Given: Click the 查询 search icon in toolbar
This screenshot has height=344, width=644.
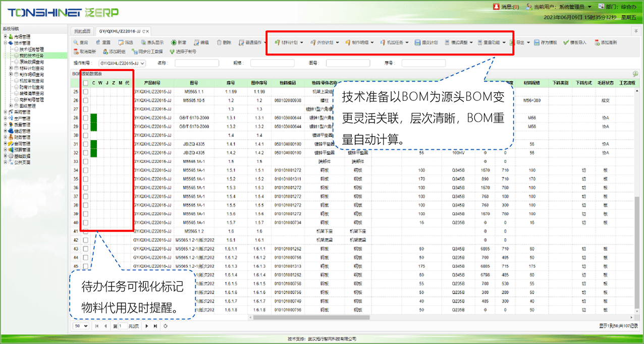Looking at the screenshot, I should 76,43.
